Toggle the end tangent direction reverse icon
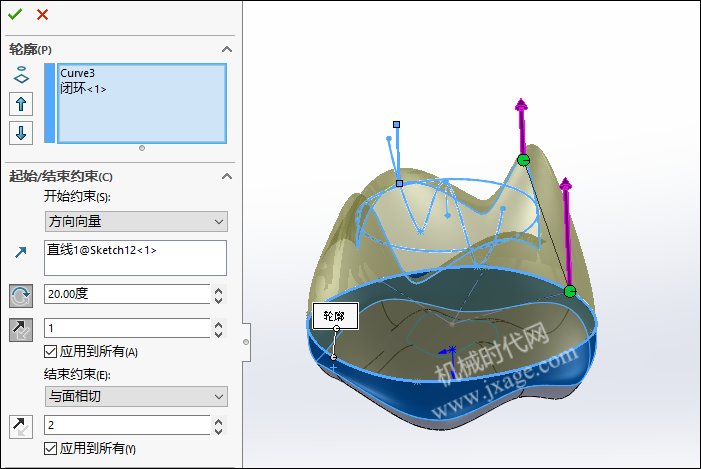This screenshot has width=701, height=469. pyautogui.click(x=21, y=427)
